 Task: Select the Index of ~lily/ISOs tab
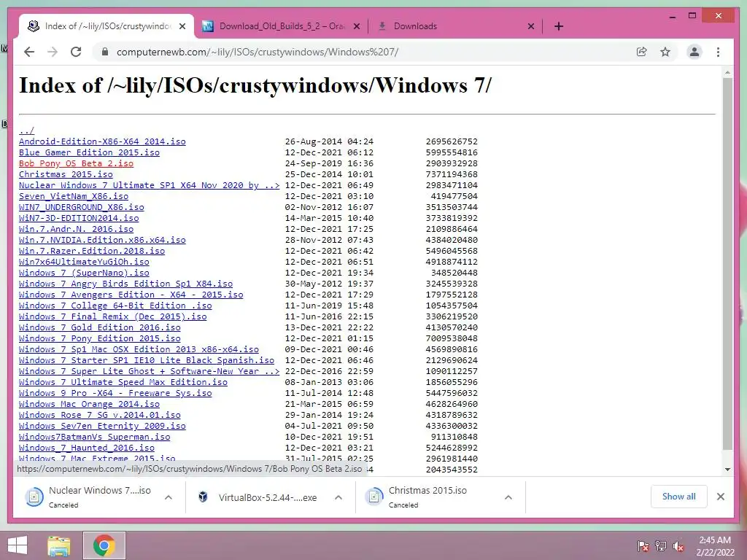(107, 26)
